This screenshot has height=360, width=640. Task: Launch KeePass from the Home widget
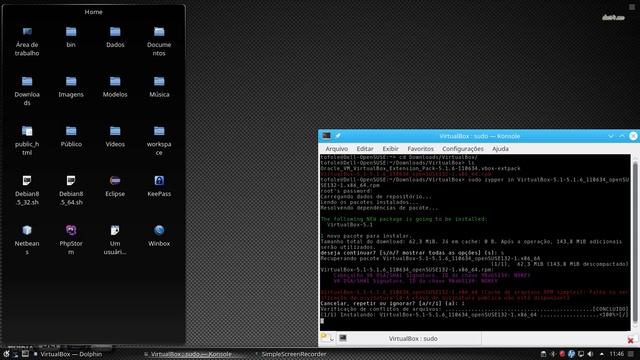click(159, 187)
